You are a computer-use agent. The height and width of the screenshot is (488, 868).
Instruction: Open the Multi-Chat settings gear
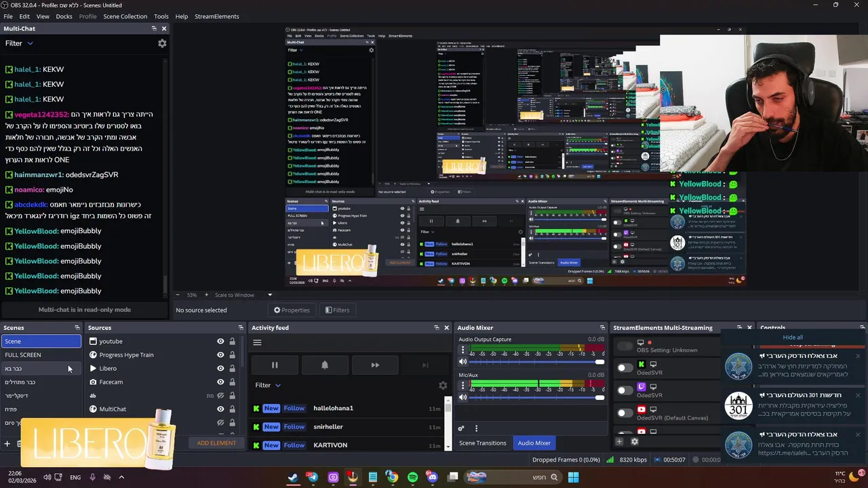(162, 43)
